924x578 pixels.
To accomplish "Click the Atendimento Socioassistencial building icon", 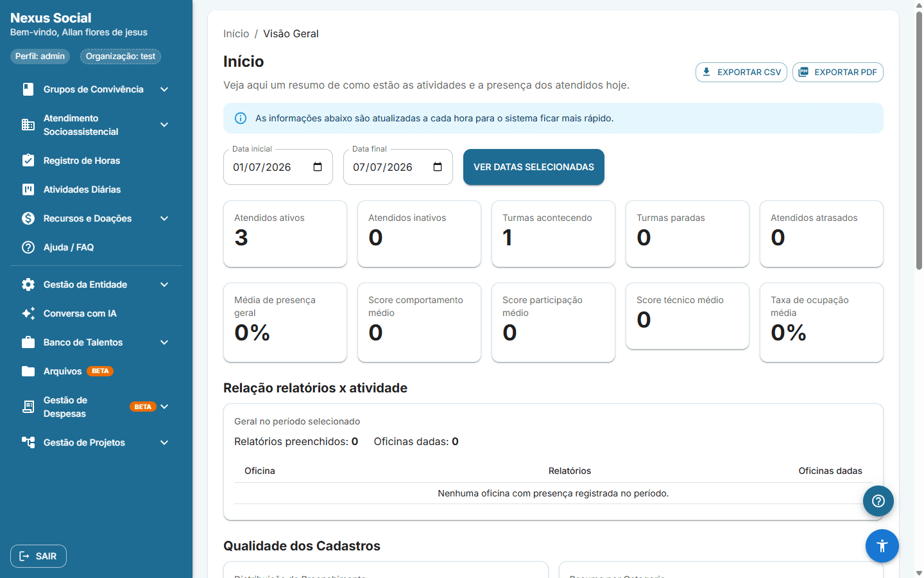I will pos(28,125).
